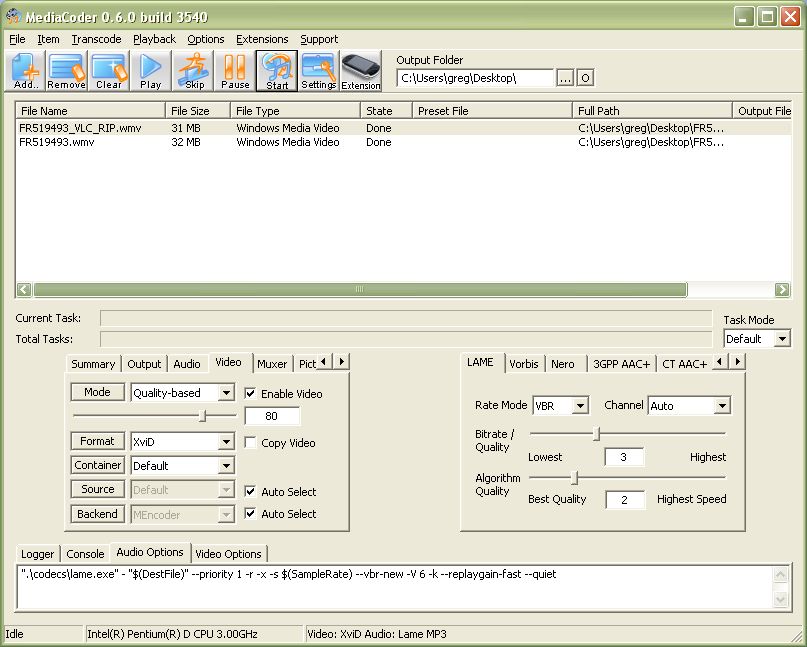This screenshot has height=647, width=807.
Task: Click the Play toolbar icon
Action: pyautogui.click(x=150, y=71)
